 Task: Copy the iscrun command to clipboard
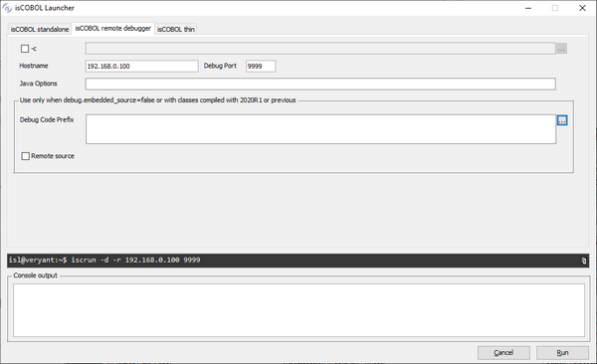coord(584,261)
